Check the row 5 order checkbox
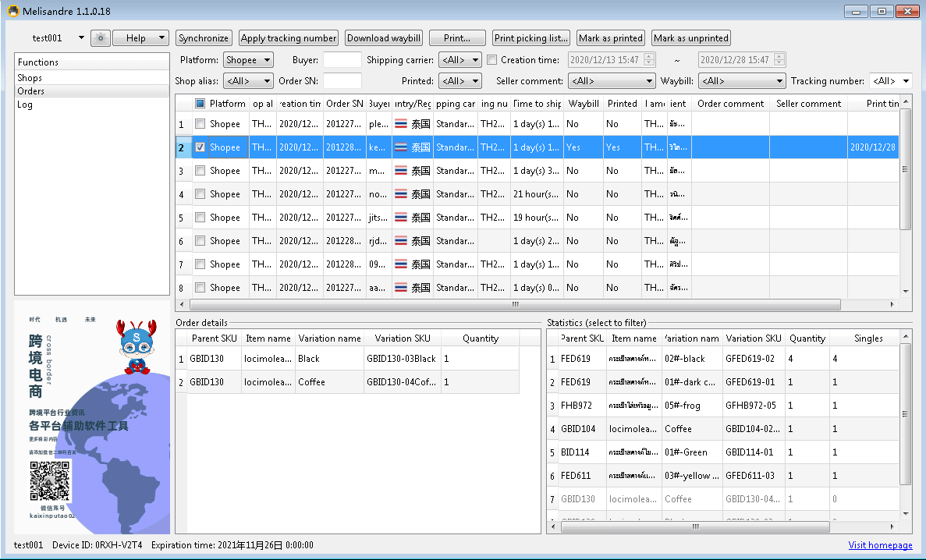 (200, 218)
